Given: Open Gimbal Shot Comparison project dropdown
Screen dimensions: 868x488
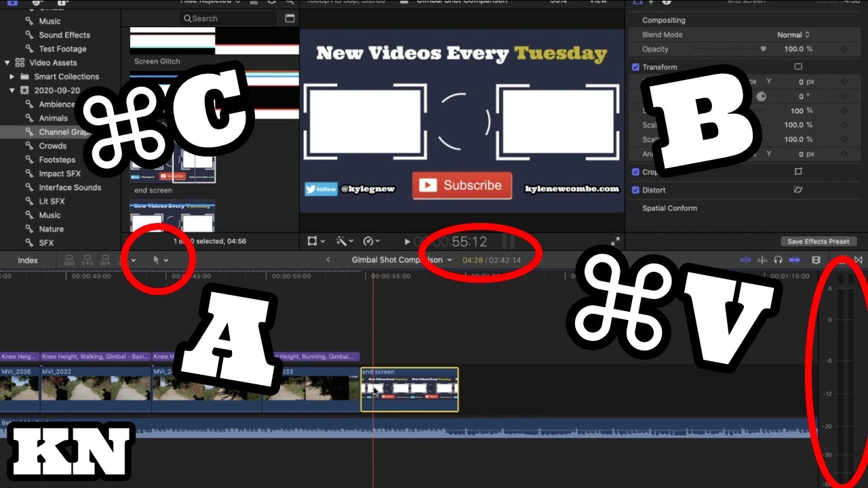Looking at the screenshot, I should tap(402, 260).
